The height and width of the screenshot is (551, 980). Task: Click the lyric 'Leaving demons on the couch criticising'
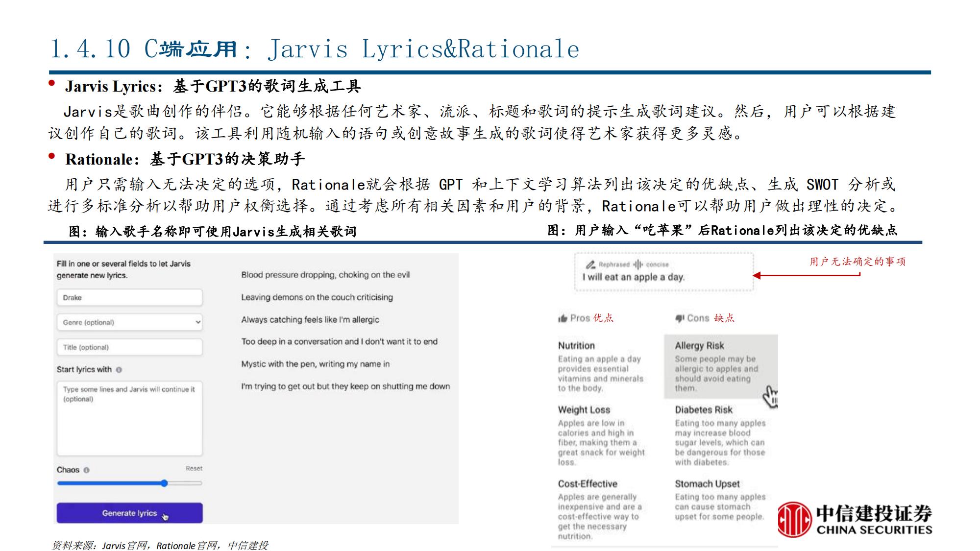[x=317, y=297]
